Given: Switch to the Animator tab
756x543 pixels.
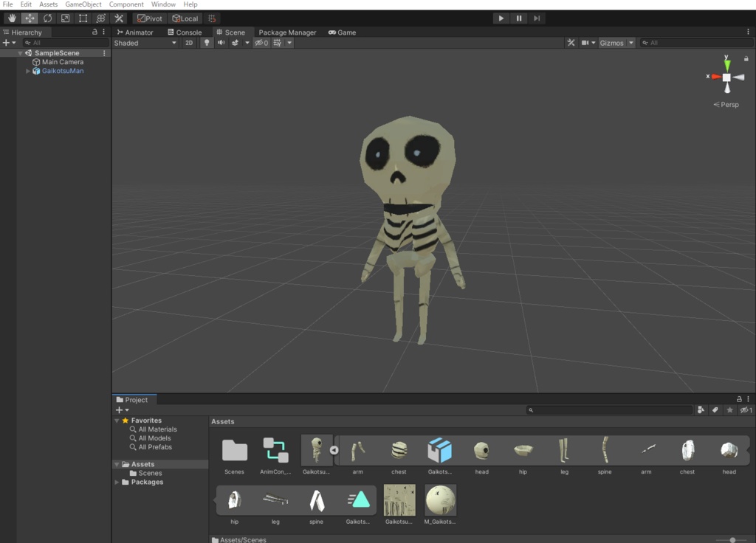Looking at the screenshot, I should coord(135,32).
